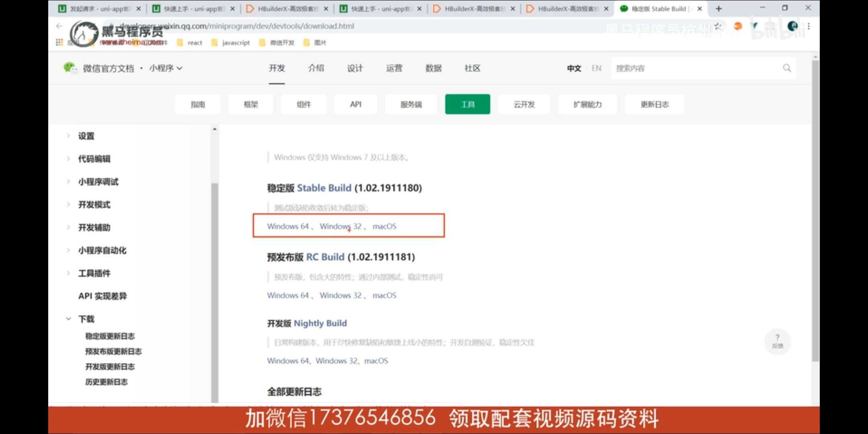Select the API category button

click(356, 104)
